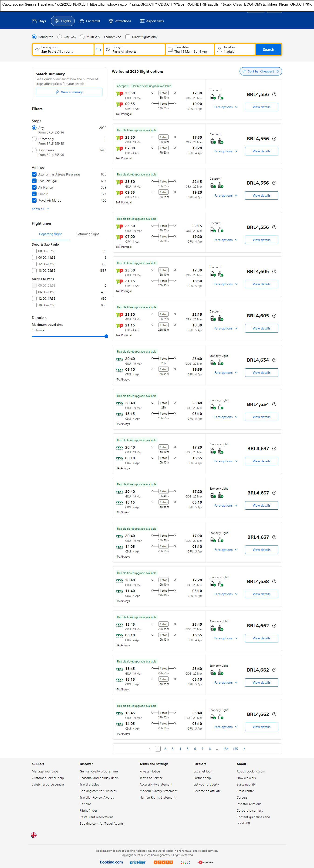Click the Airport taxis icon
The height and width of the screenshot is (868, 314).
tap(142, 21)
